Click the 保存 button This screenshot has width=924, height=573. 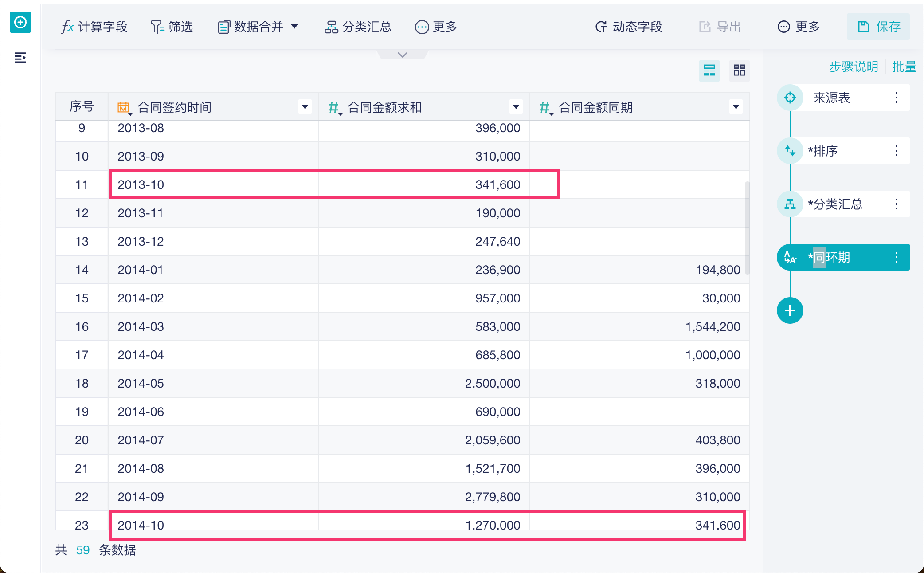point(878,27)
